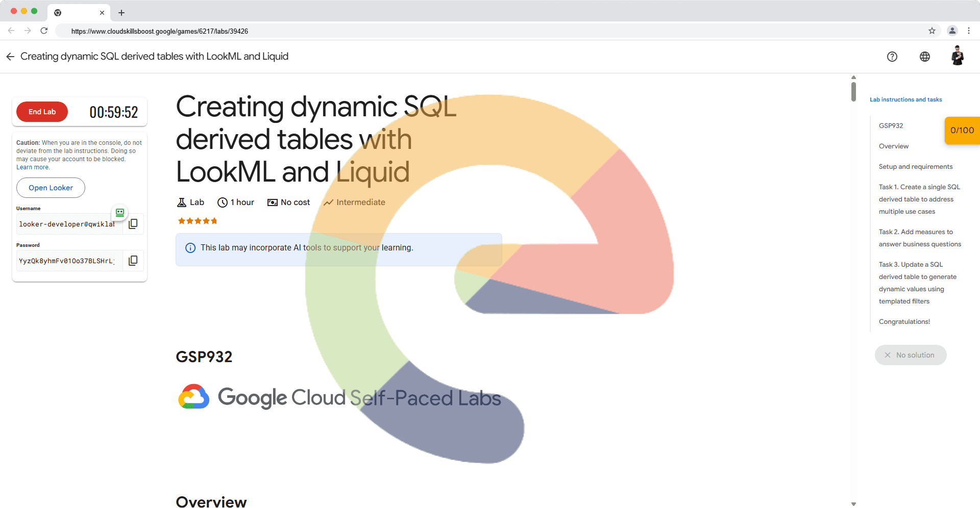980x508 pixels.
Task: Open the language globe icon
Action: [x=924, y=57]
